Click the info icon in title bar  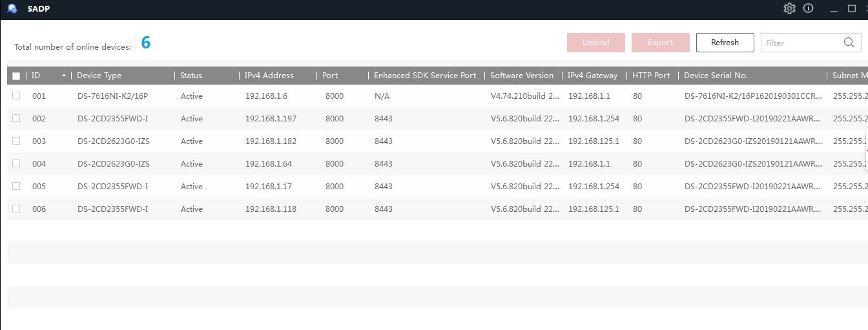pos(808,8)
